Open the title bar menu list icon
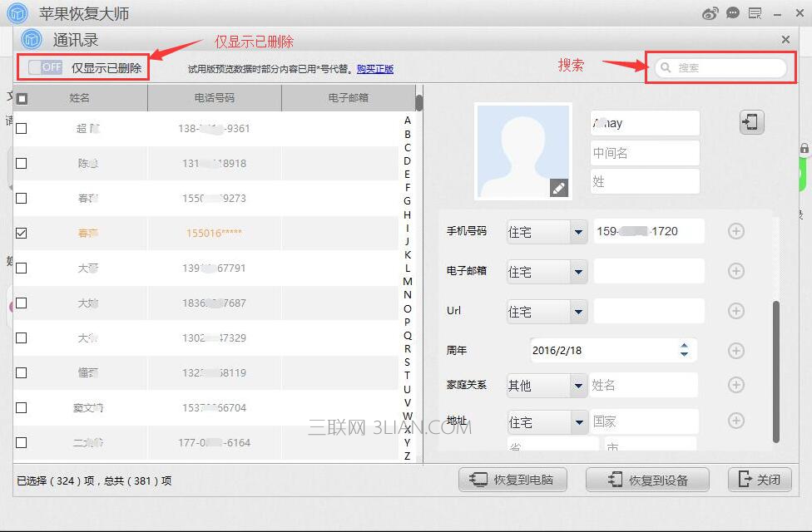Image resolution: width=812 pixels, height=532 pixels. (x=755, y=13)
